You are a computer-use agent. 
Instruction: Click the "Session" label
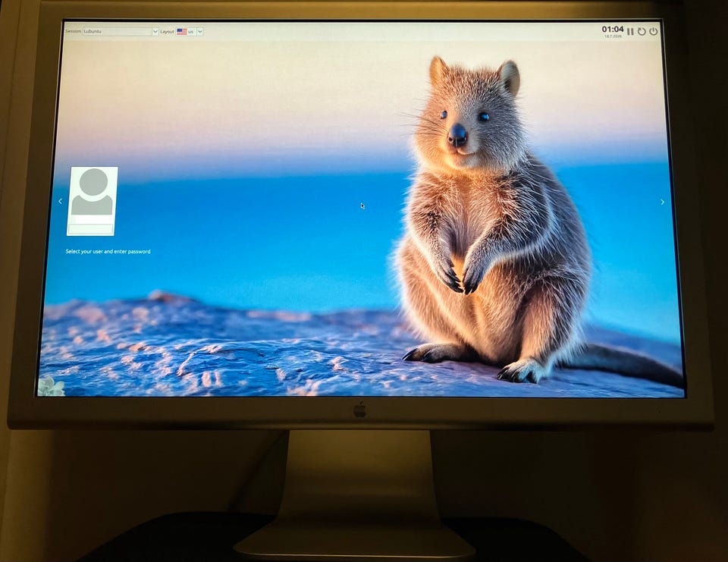tap(73, 32)
